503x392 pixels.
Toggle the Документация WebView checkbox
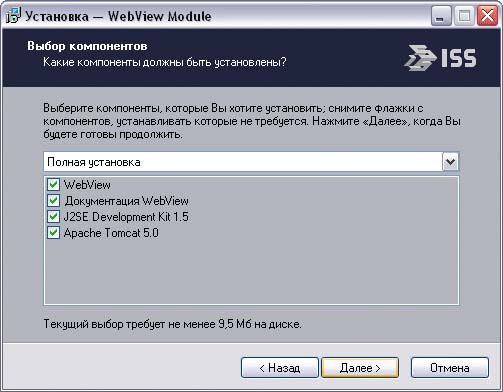pos(53,201)
